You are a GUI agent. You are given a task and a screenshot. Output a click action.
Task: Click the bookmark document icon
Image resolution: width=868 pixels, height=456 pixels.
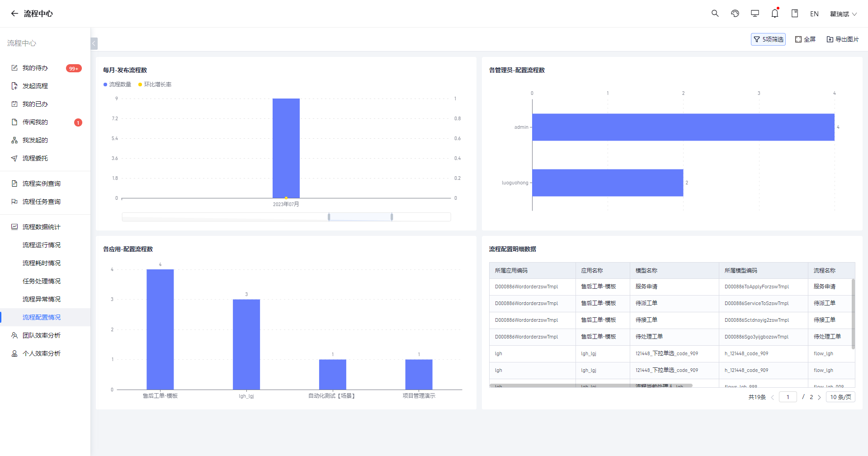click(795, 14)
